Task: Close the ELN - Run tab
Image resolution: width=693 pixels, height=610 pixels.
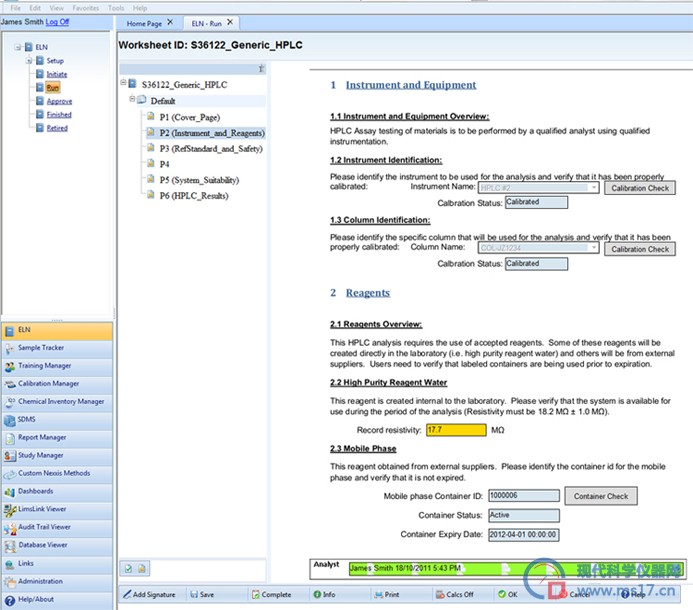Action: point(230,22)
